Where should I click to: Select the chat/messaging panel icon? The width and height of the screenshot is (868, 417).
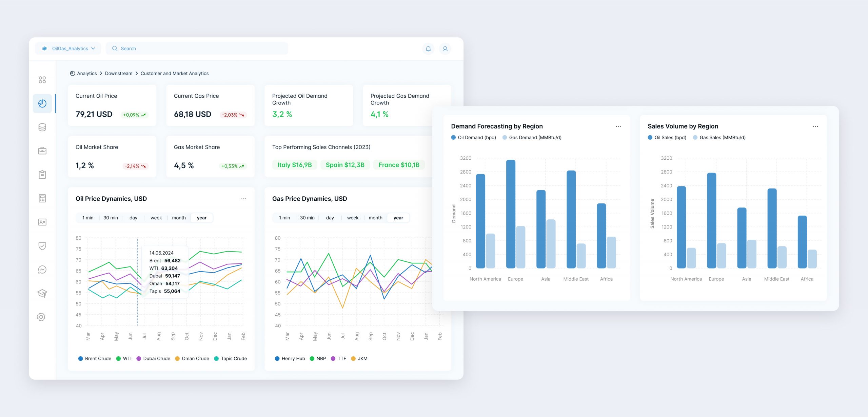tap(42, 270)
